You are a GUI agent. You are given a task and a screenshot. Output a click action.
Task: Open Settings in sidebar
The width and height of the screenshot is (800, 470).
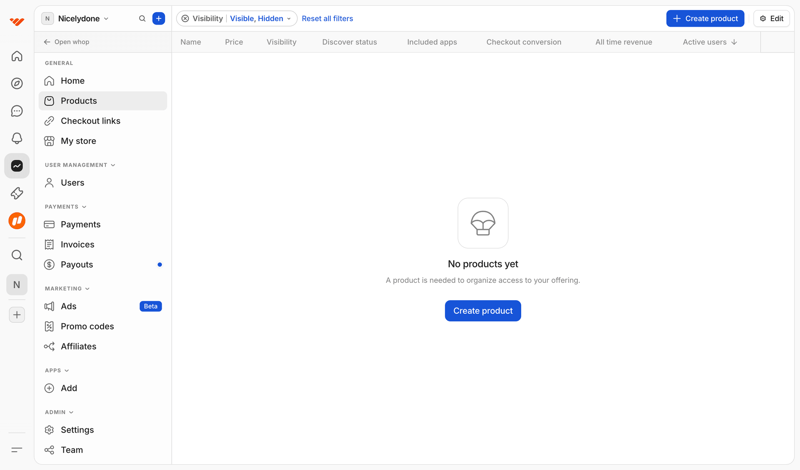click(103, 430)
